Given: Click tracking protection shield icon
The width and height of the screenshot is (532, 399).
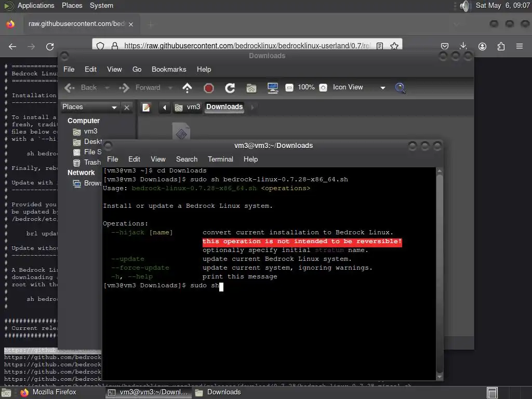Looking at the screenshot, I should (x=100, y=46).
